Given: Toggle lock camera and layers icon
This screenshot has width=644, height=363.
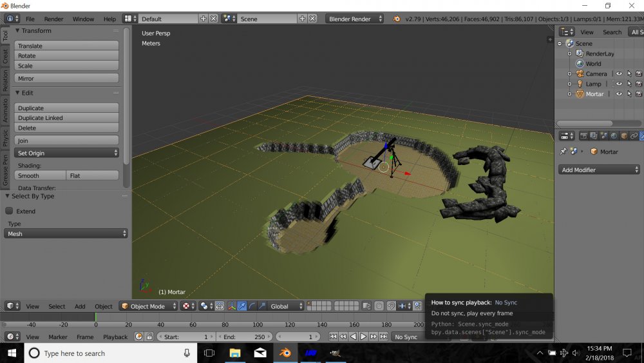Looking at the screenshot, I should coord(367,306).
